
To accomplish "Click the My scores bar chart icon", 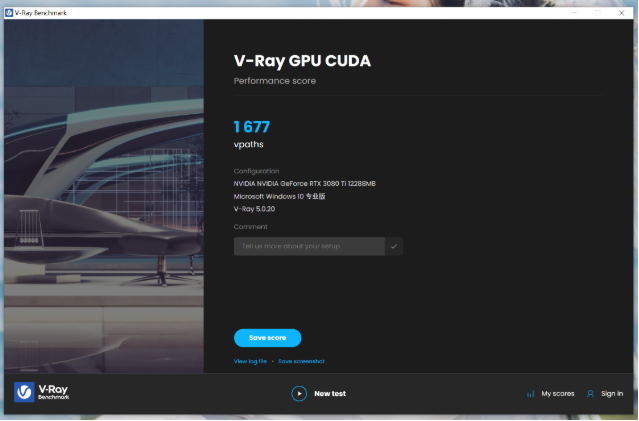I will (530, 394).
